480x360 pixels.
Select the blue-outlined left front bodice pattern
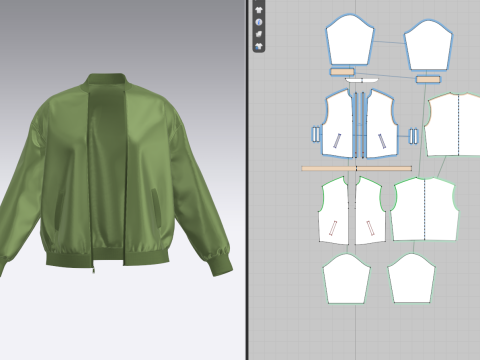coord(337,123)
